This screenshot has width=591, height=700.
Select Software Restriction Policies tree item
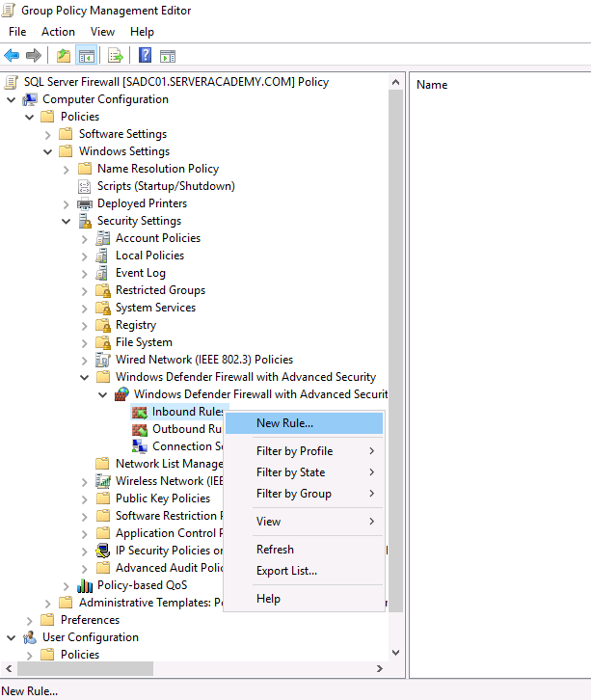(169, 516)
